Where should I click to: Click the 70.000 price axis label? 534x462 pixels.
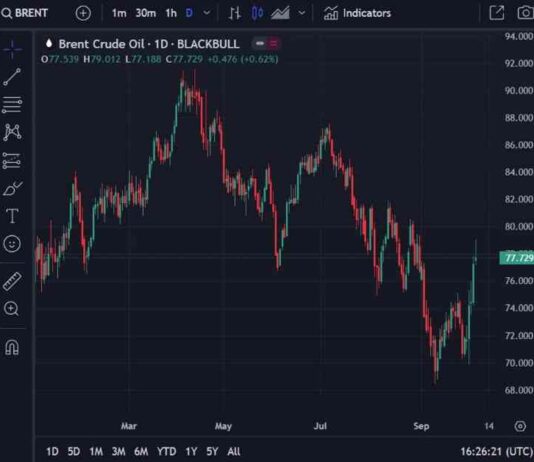tap(519, 363)
